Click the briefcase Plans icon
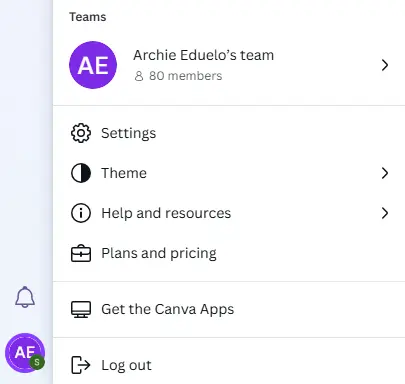Screen dimensions: 405x384 pyautogui.click(x=81, y=253)
